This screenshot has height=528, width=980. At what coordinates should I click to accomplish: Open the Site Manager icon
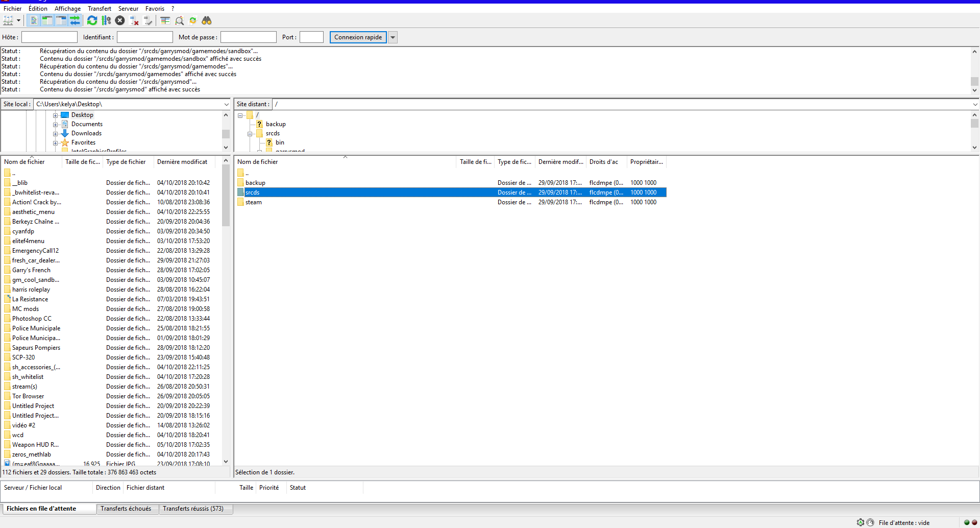click(x=8, y=20)
